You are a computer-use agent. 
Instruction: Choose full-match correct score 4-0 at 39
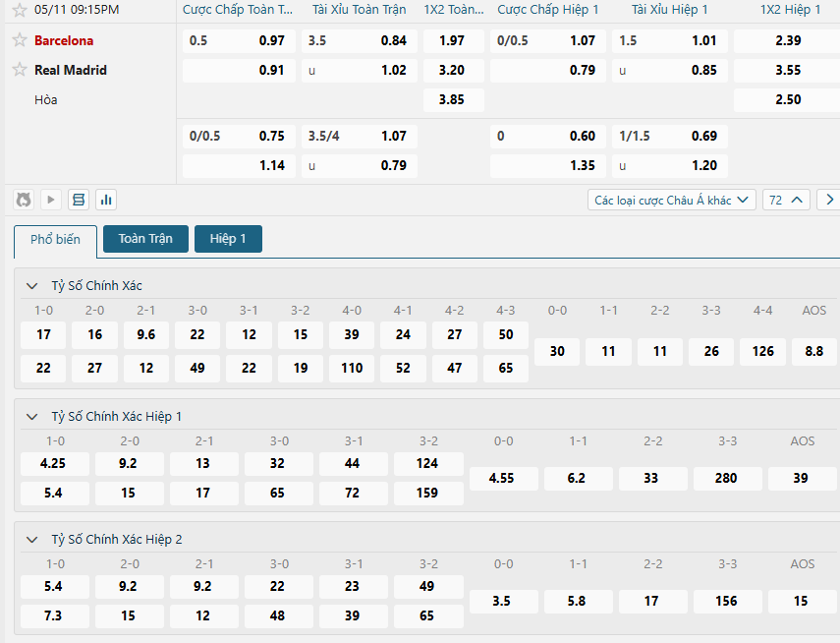(x=352, y=335)
